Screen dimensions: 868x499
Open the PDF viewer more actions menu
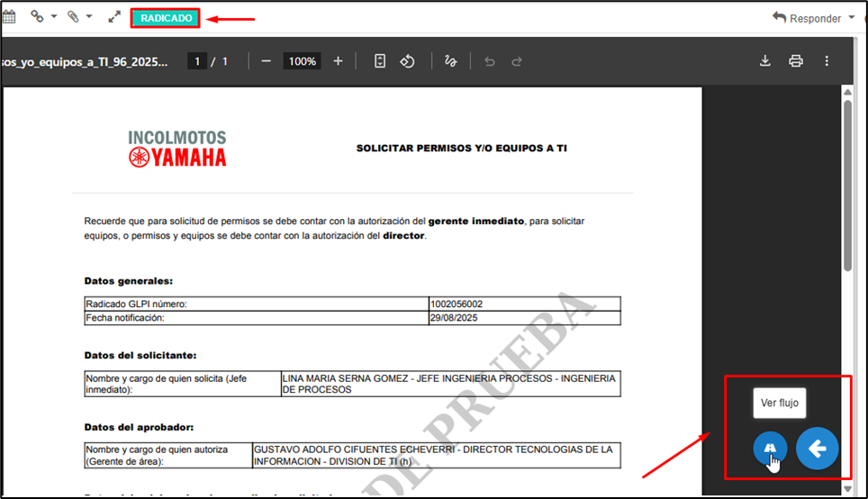[x=827, y=61]
